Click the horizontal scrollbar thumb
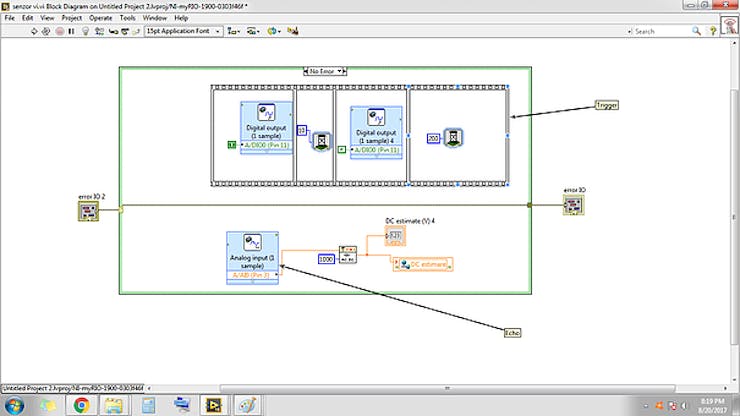 (x=447, y=388)
